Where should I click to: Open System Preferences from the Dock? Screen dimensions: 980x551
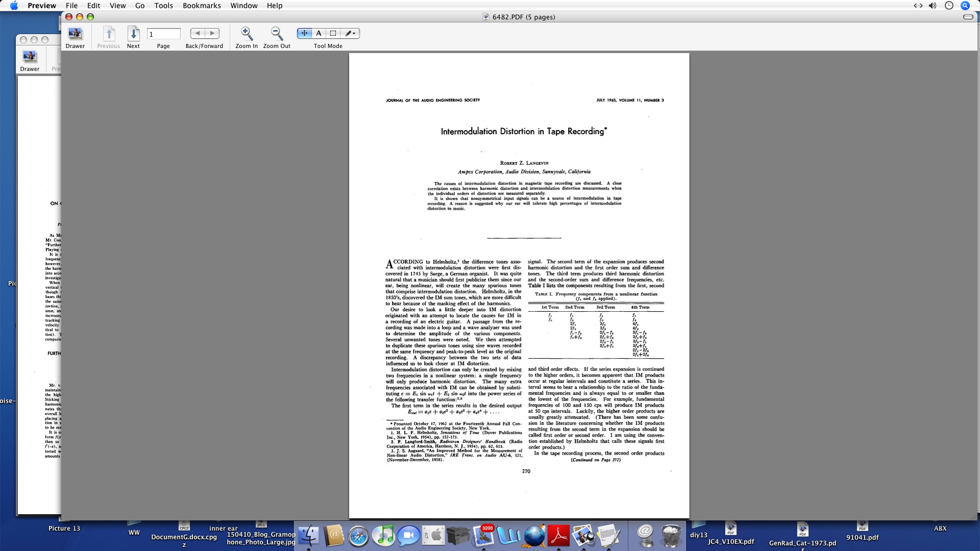click(434, 536)
